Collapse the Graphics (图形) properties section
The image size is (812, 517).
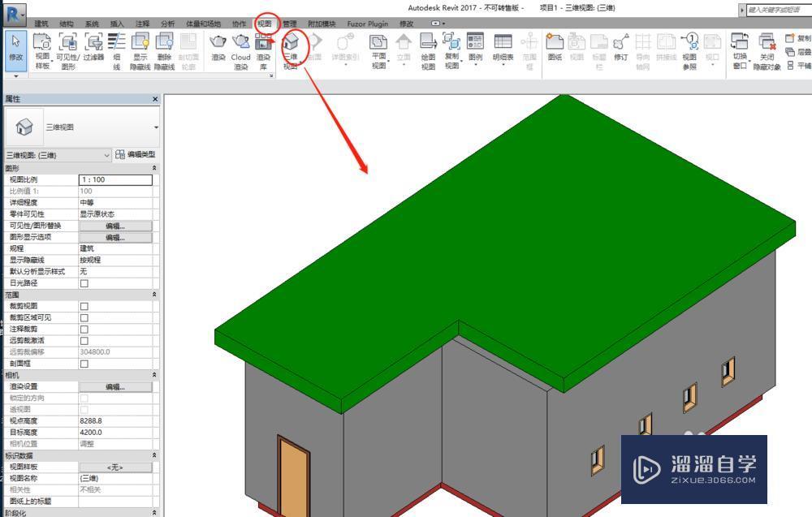click(154, 168)
